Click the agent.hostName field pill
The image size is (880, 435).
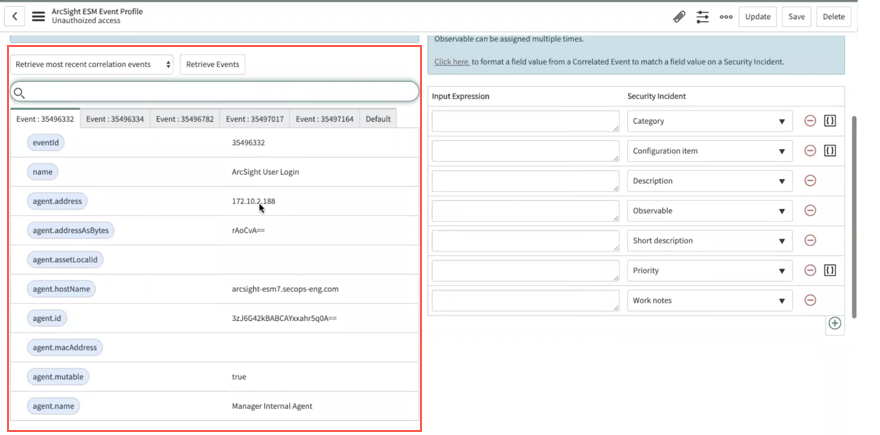tap(62, 289)
